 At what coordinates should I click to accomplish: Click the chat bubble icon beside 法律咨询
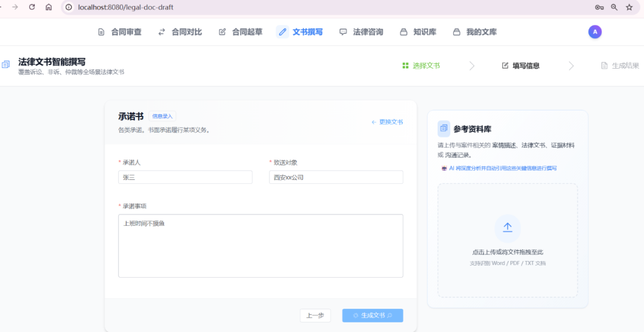(x=343, y=32)
